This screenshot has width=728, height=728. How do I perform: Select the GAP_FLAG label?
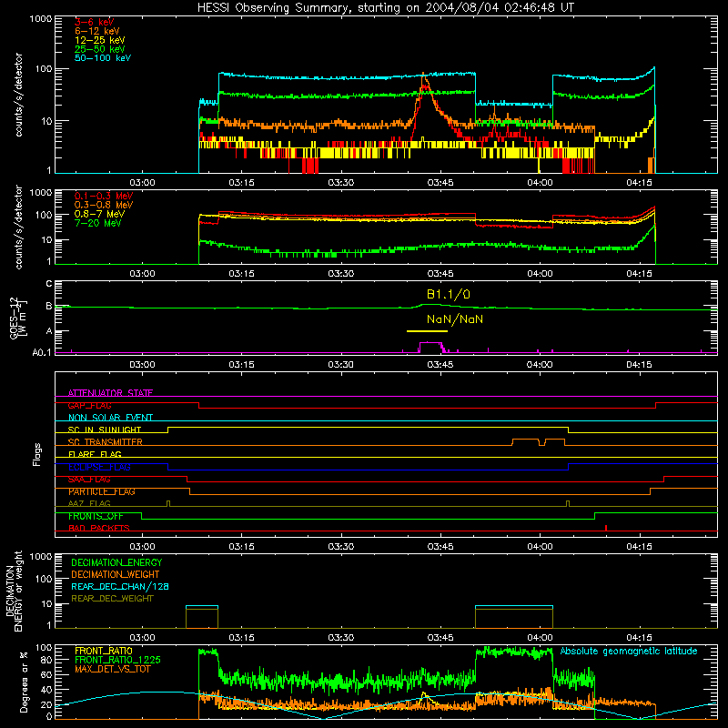coord(89,405)
